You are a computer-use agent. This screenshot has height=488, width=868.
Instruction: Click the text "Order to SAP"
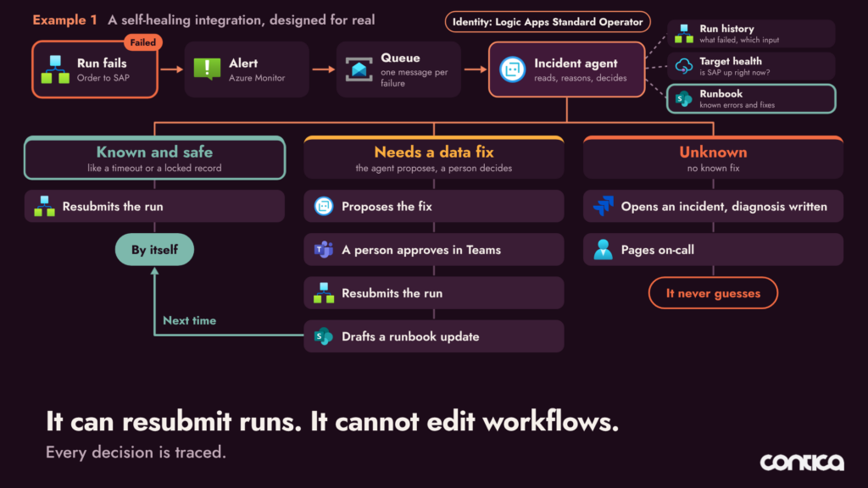click(103, 78)
